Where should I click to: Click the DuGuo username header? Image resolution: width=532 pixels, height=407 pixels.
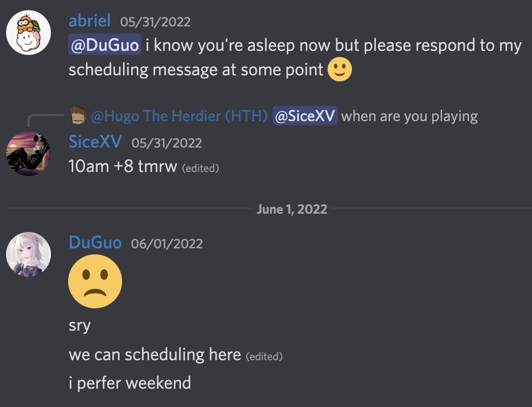(95, 242)
